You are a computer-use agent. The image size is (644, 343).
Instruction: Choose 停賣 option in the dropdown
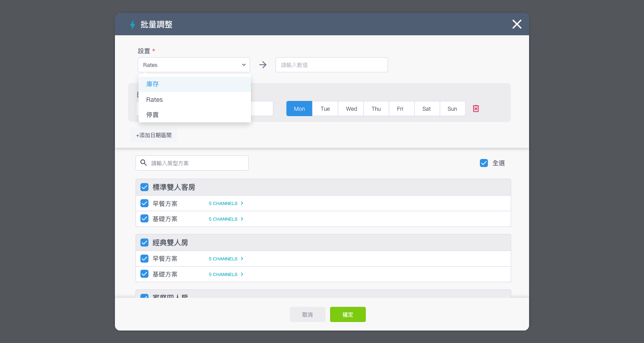[x=195, y=115]
